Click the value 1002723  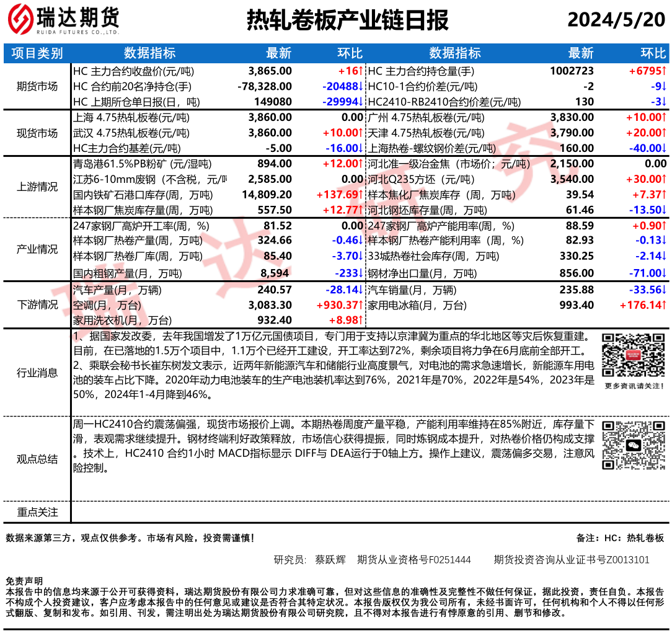click(572, 71)
